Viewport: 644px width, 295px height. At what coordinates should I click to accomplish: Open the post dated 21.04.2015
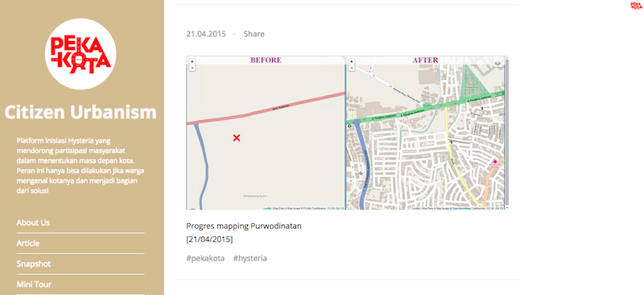coord(206,34)
